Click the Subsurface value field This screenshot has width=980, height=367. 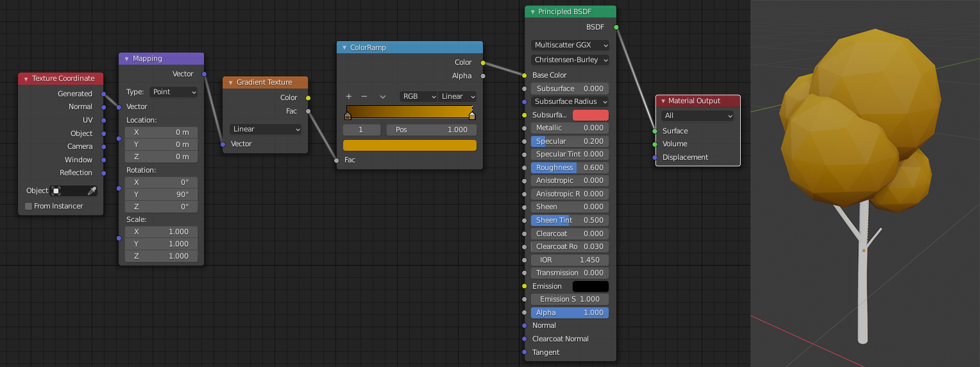(570, 89)
